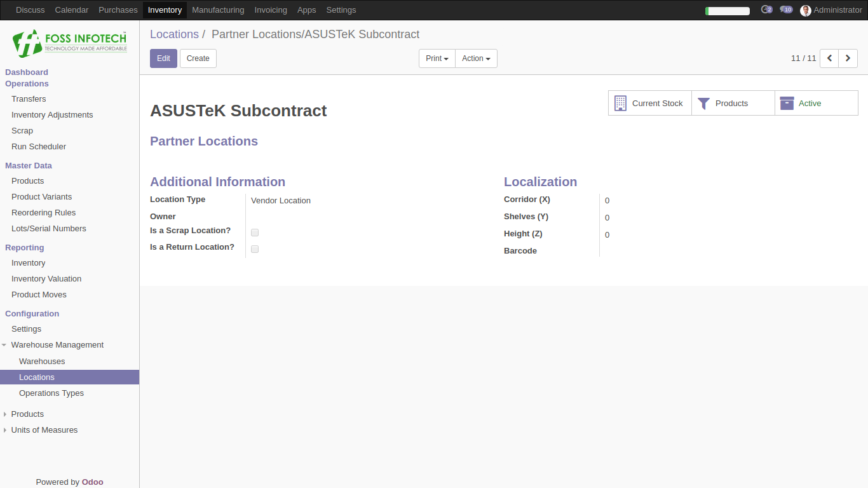Click the Active archive box icon
This screenshot has width=868, height=488.
click(787, 103)
